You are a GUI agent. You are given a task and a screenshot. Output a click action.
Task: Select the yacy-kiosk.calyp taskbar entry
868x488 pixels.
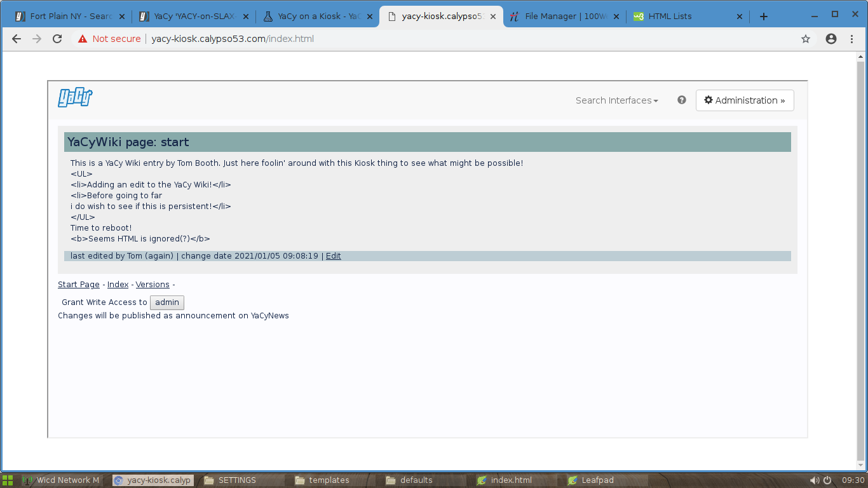pyautogui.click(x=153, y=480)
